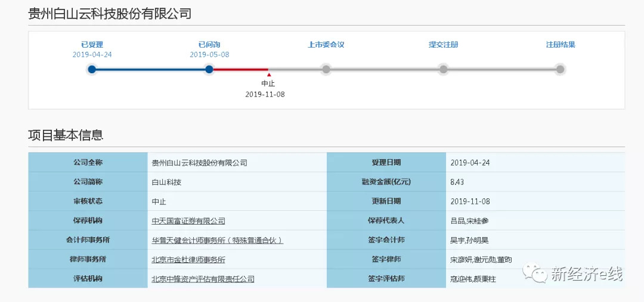Viewport: 644px width, 302px height.
Task: Click the 公司简称 header cell
Action: 88,182
